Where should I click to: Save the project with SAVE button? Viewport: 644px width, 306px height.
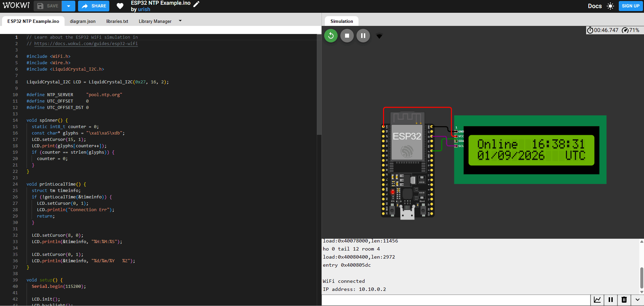click(x=48, y=6)
